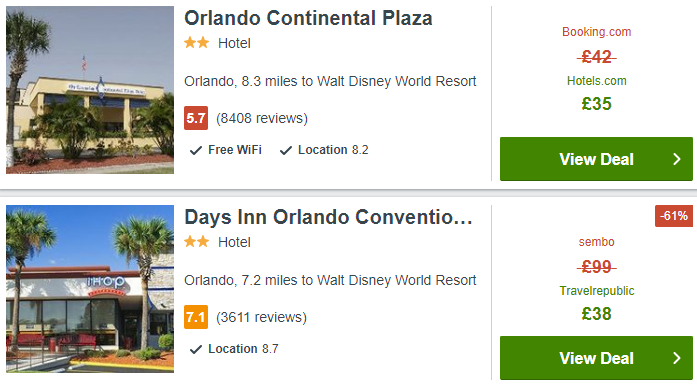Open the Days Inn Orlando Conventio... title
Viewport: 697px width, 388px height.
[328, 217]
